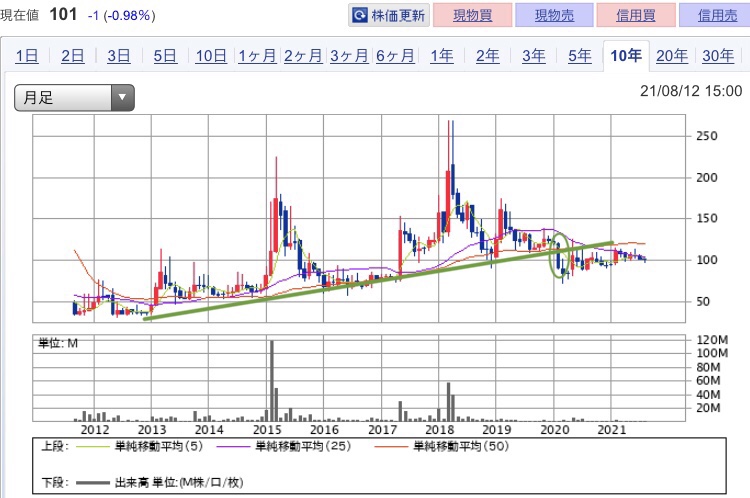Switch chart range to 2ヶ月
The height and width of the screenshot is (498, 750).
[x=303, y=56]
